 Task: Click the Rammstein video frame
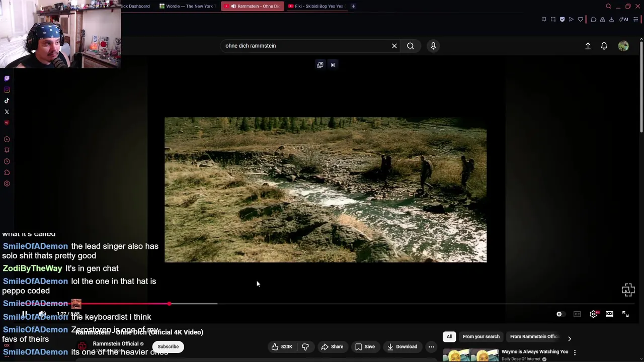click(x=326, y=190)
